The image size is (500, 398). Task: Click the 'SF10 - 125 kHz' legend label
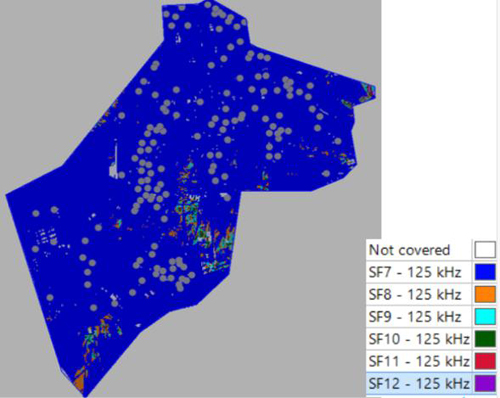[x=419, y=339]
